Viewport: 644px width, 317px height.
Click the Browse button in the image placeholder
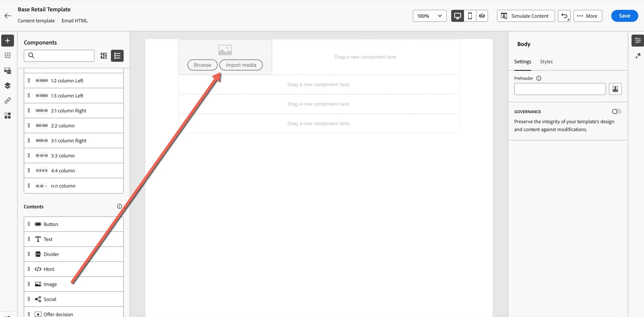202,65
